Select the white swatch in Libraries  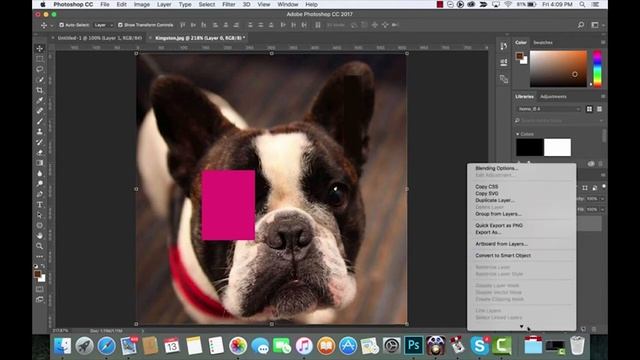coord(557,147)
